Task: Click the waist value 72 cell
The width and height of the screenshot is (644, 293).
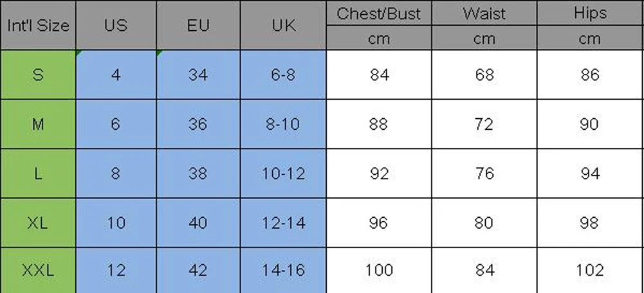Action: [x=484, y=124]
